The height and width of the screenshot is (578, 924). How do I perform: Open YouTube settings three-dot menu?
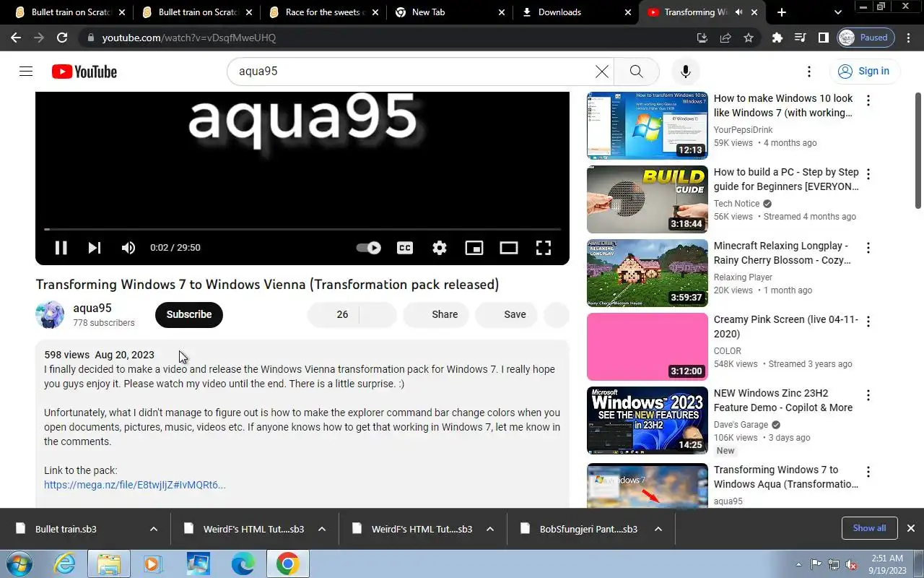pyautogui.click(x=809, y=71)
